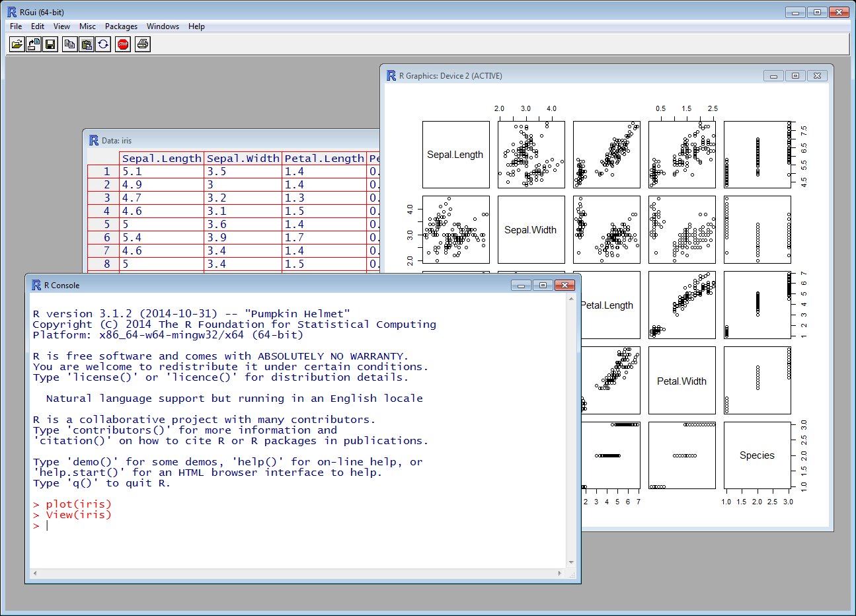Click the 4.9 cell in row 2
This screenshot has width=856, height=616.
tap(162, 185)
